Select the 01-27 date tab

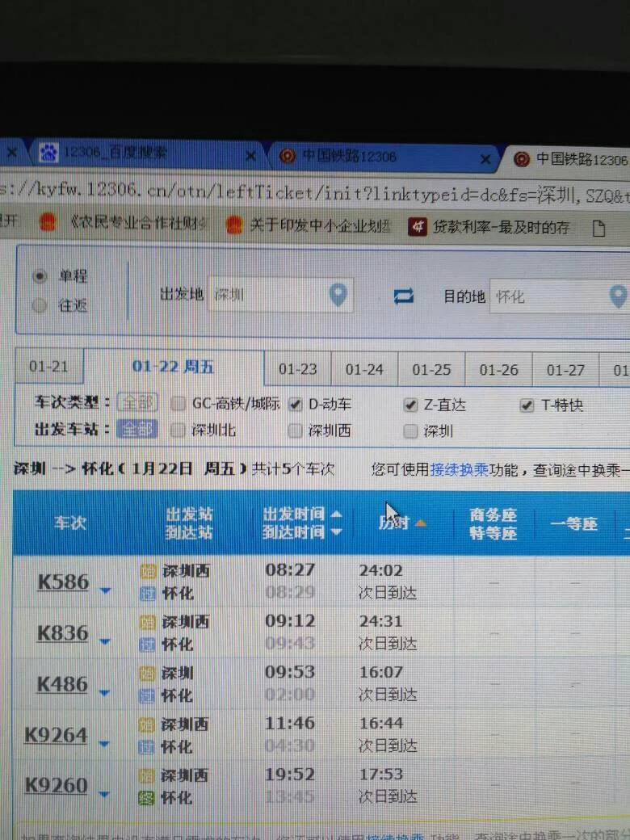pyautogui.click(x=565, y=370)
